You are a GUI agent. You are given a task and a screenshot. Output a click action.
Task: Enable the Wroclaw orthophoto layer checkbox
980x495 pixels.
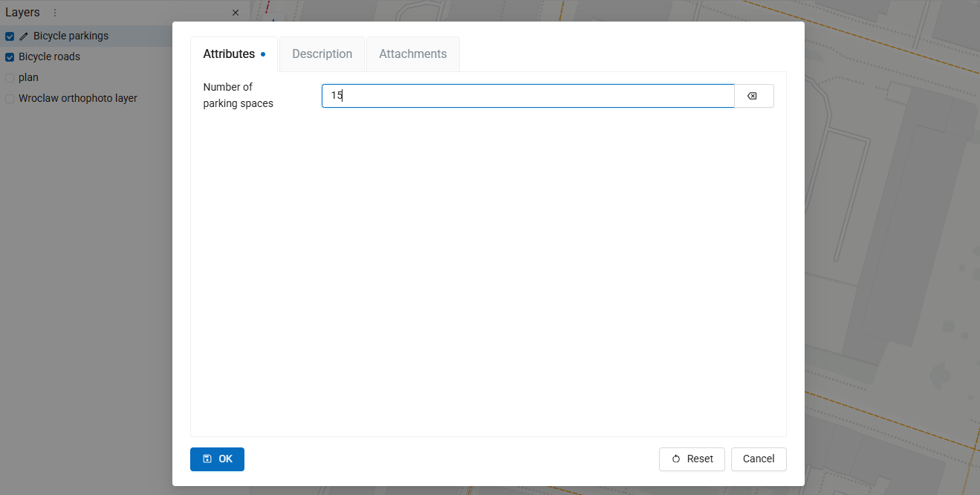point(10,99)
